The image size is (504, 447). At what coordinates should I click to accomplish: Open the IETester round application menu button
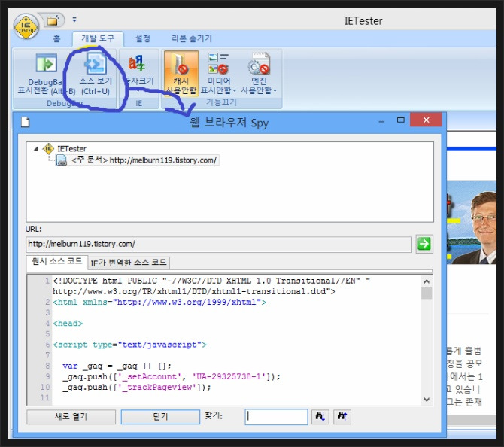(x=26, y=27)
